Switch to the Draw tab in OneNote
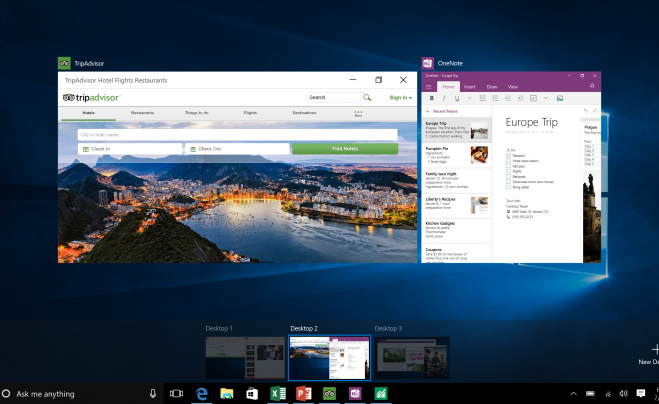The height and width of the screenshot is (404, 659). click(491, 87)
